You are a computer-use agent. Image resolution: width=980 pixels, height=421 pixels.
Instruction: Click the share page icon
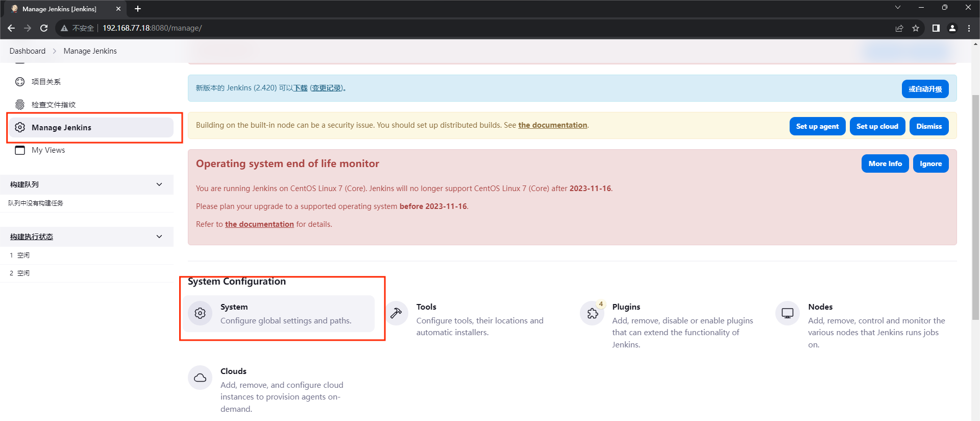[899, 28]
